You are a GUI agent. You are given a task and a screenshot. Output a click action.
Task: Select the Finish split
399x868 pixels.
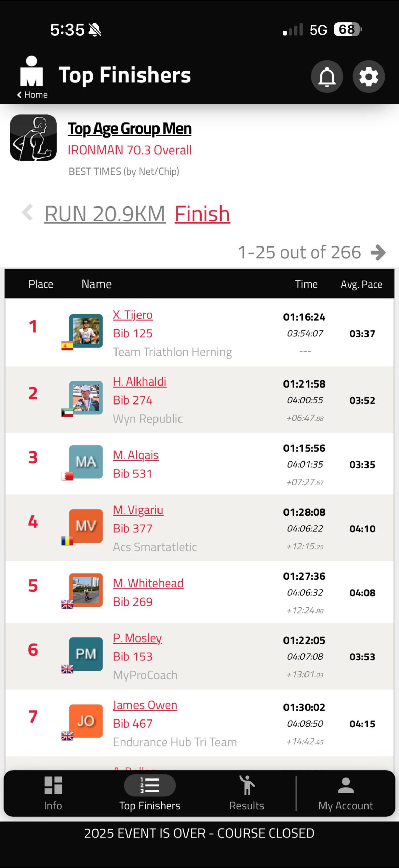pos(202,214)
